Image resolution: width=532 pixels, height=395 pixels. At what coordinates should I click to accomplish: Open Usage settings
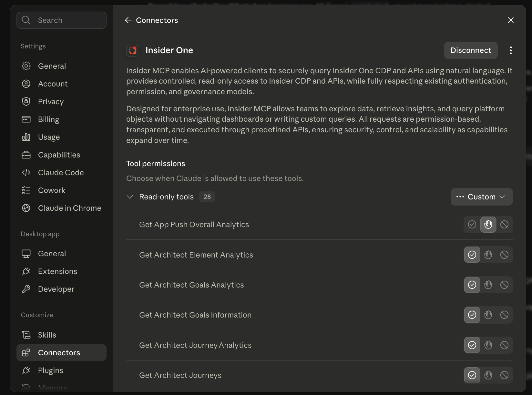coord(61,137)
